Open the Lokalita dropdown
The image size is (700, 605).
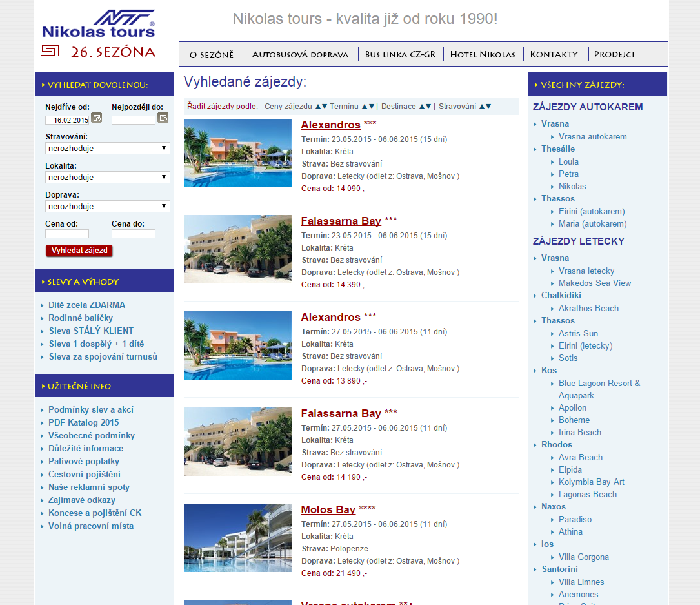pyautogui.click(x=108, y=178)
